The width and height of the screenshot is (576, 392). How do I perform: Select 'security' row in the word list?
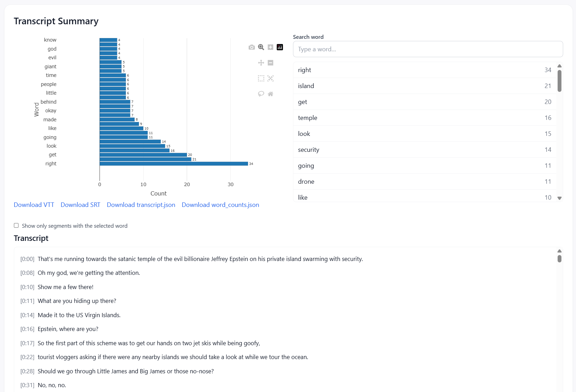pyautogui.click(x=424, y=150)
